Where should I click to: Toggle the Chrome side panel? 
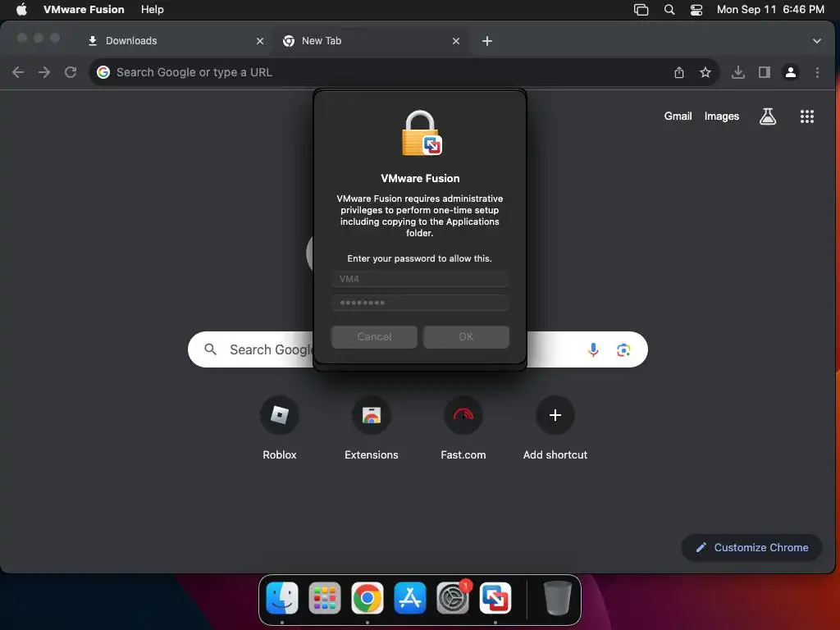tap(765, 72)
